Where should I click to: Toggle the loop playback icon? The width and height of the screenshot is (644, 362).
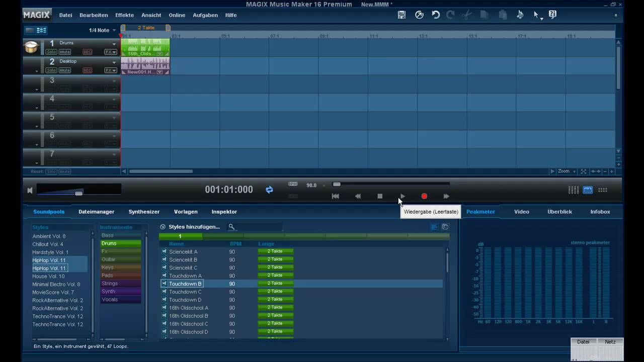[x=269, y=190]
